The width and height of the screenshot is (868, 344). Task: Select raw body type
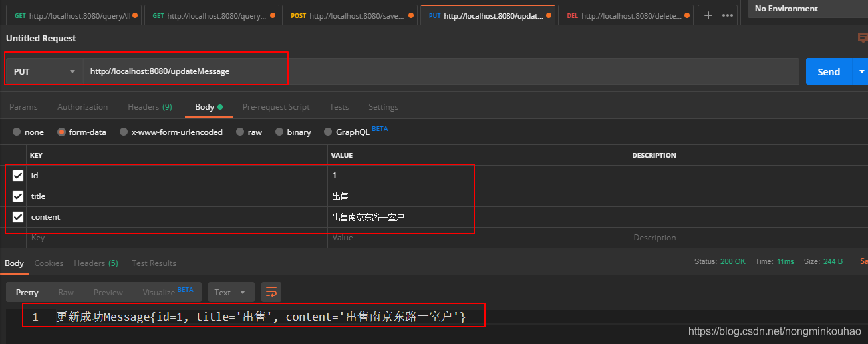[249, 132]
